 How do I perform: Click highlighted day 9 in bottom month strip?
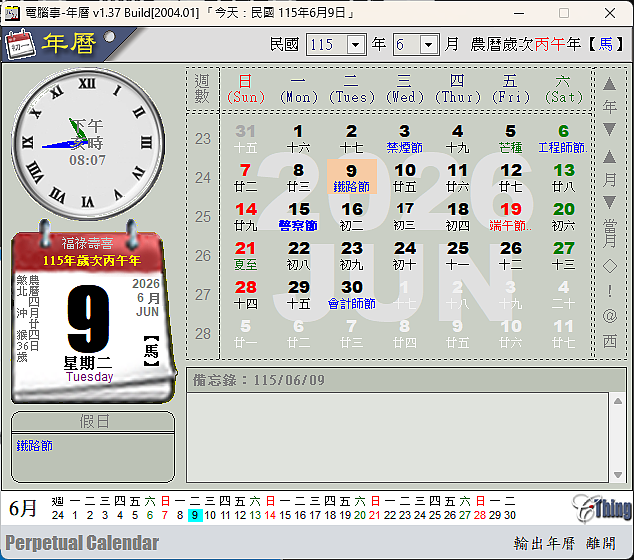coord(195,515)
